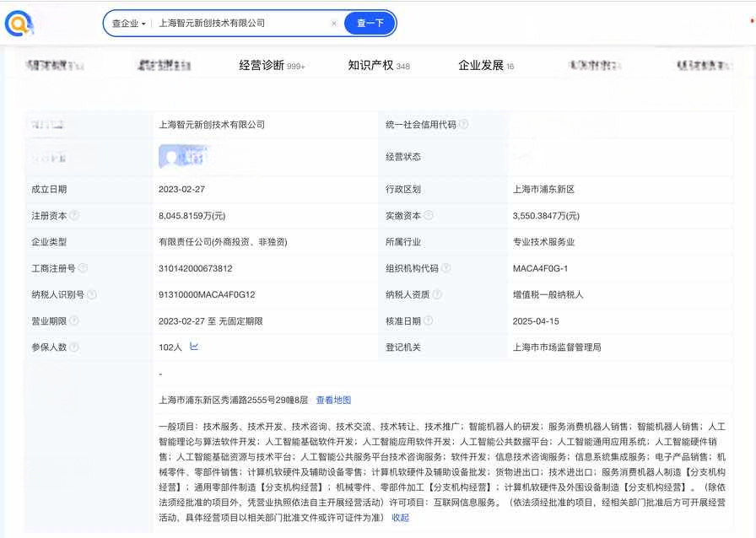
Task: Click the site logo in the header
Action: 19,23
